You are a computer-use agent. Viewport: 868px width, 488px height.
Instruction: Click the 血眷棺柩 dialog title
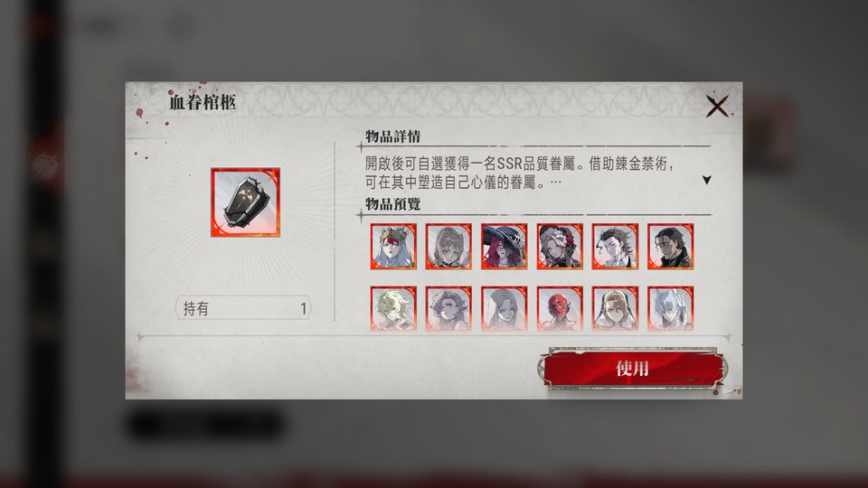point(203,102)
